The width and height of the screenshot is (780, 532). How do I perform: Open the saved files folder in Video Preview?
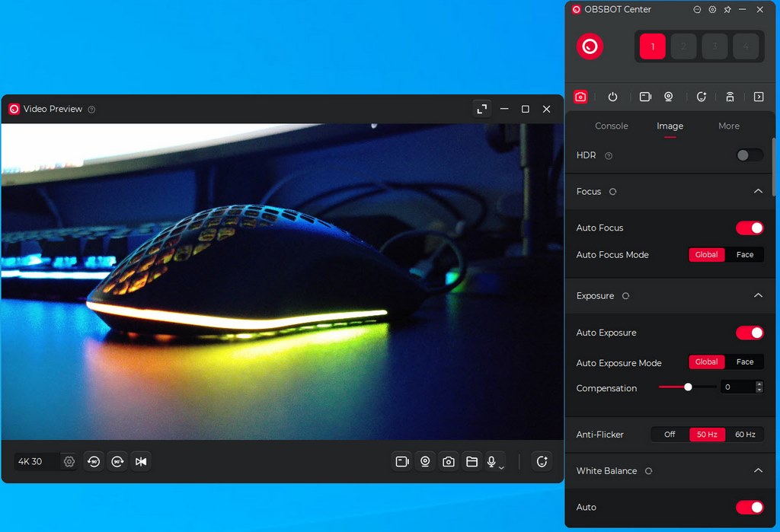(x=472, y=462)
